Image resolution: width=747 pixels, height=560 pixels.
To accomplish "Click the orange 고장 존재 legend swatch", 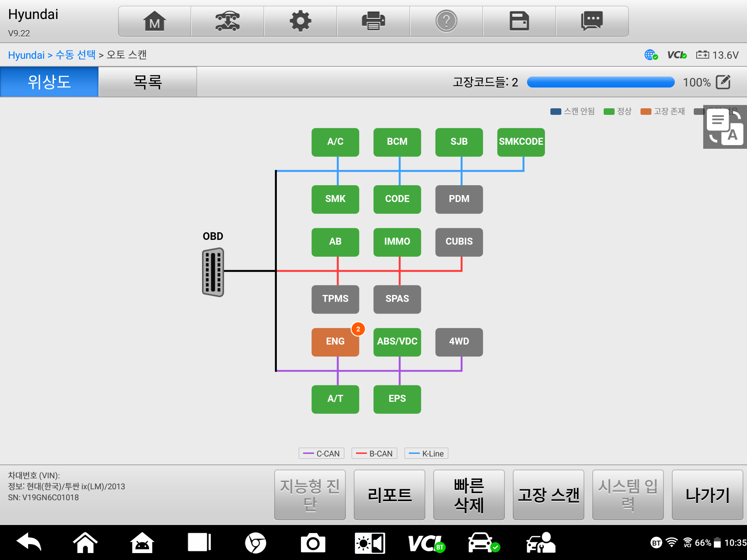I will tap(646, 112).
